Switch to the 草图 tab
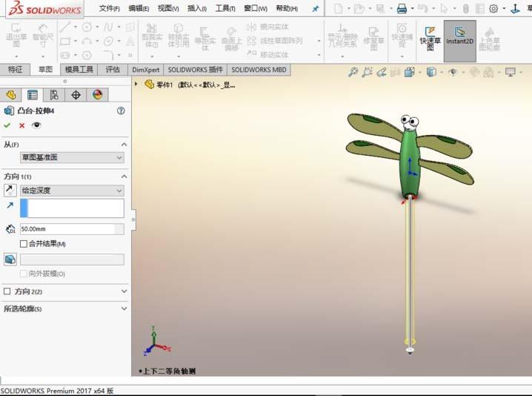Viewport: 532px width, 396px height. [45, 69]
